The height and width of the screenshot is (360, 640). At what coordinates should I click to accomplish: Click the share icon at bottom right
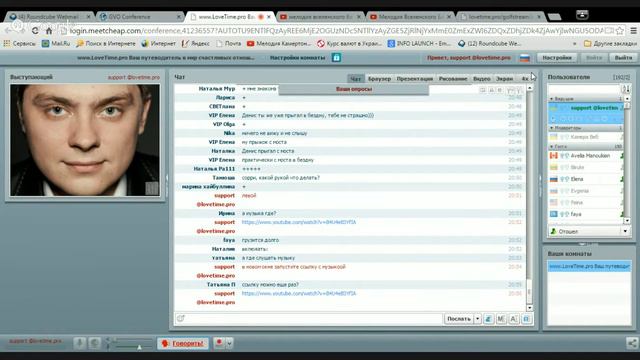[x=632, y=343]
